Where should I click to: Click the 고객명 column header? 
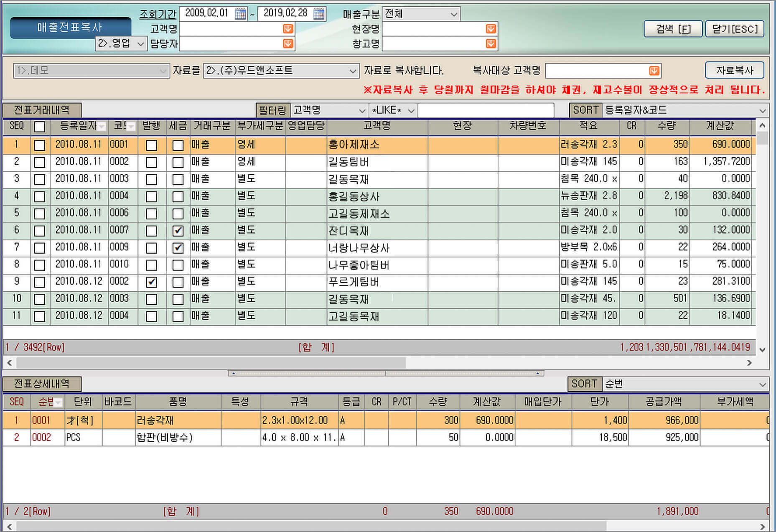[x=377, y=126]
